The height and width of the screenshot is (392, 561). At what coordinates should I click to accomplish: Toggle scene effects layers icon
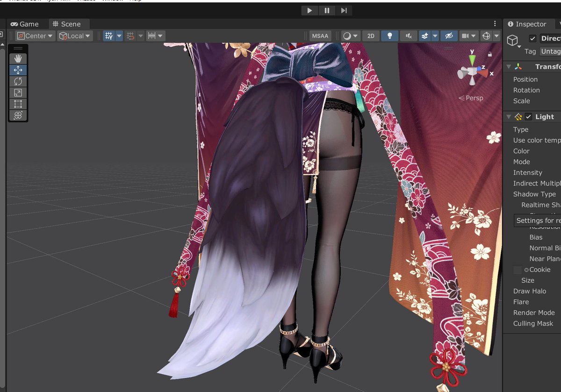424,36
